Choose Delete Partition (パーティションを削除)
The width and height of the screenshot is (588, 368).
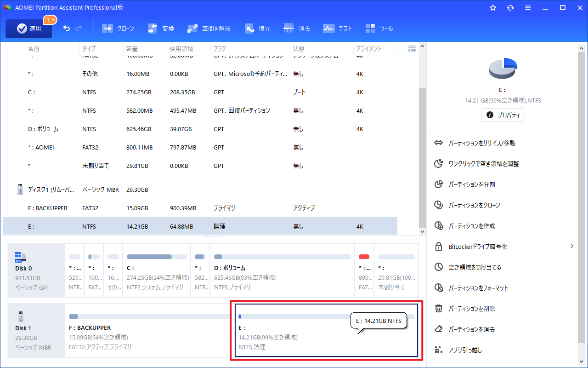pyautogui.click(x=465, y=309)
